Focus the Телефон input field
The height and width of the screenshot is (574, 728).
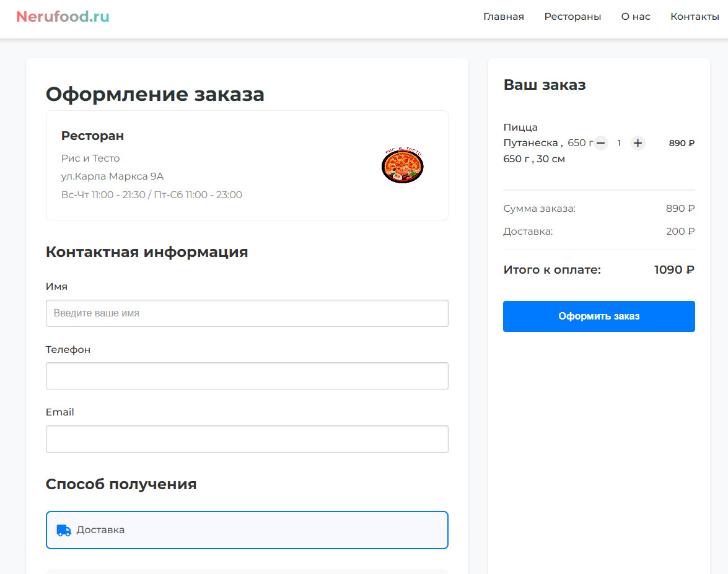click(247, 376)
